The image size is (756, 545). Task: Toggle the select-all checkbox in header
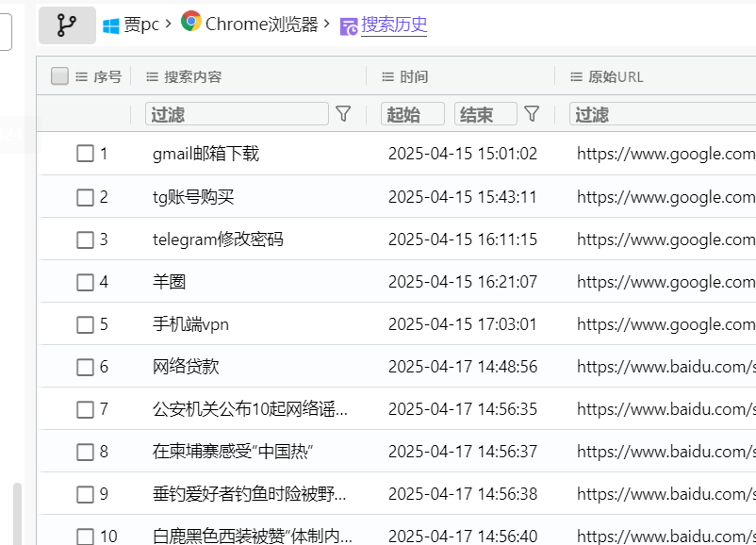[x=59, y=75]
